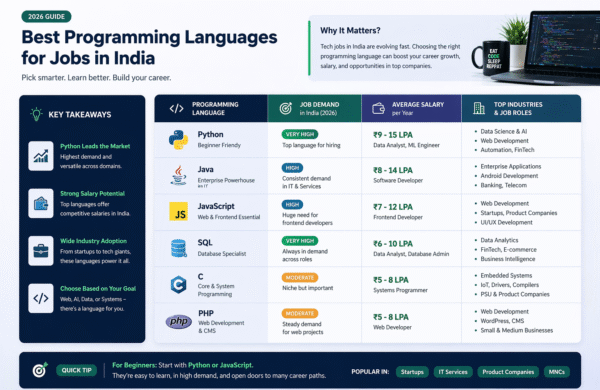Image resolution: width=600 pixels, height=390 pixels.
Task: Click the wallet icon beside Strong Salary Potential
Action: click(x=41, y=203)
